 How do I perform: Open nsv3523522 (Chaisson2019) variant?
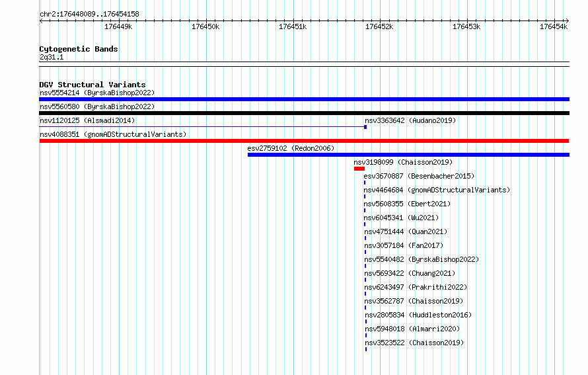[414, 343]
